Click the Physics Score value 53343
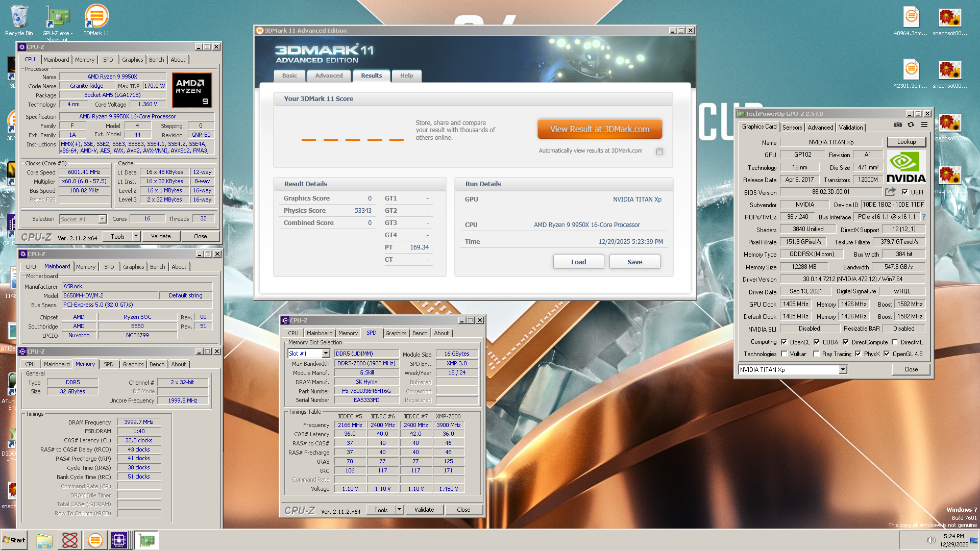980x551 pixels. pyautogui.click(x=363, y=210)
